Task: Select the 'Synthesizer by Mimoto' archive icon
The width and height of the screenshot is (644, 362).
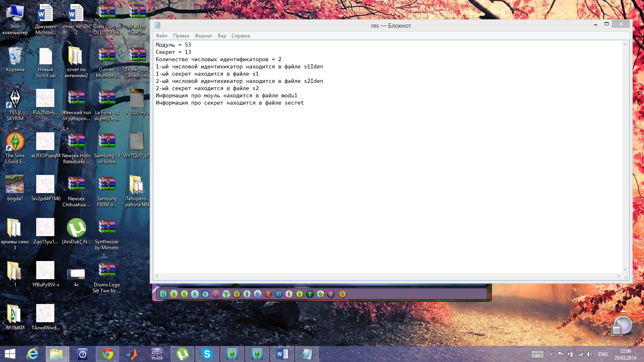Action: pyautogui.click(x=107, y=234)
